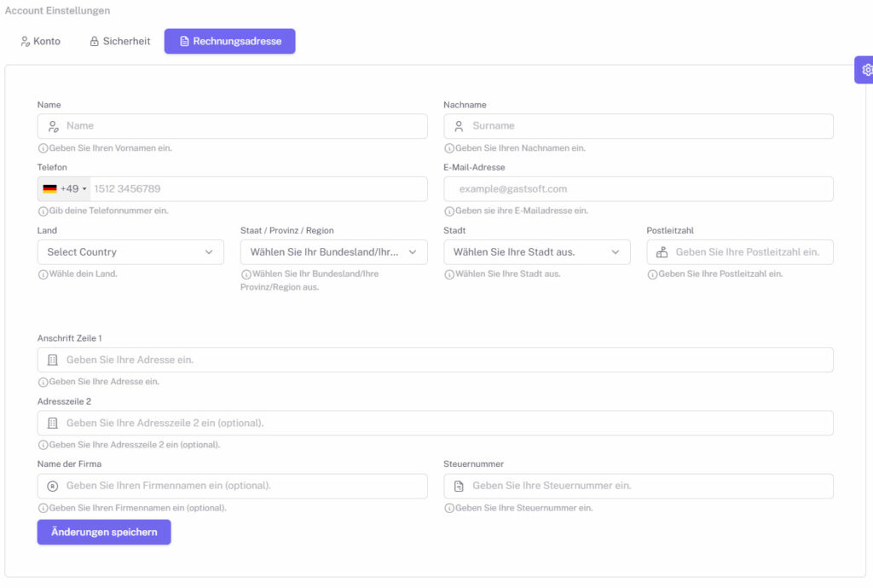This screenshot has width=873, height=588.
Task: Click info icon beside Nachnamen hint
Action: coord(448,148)
